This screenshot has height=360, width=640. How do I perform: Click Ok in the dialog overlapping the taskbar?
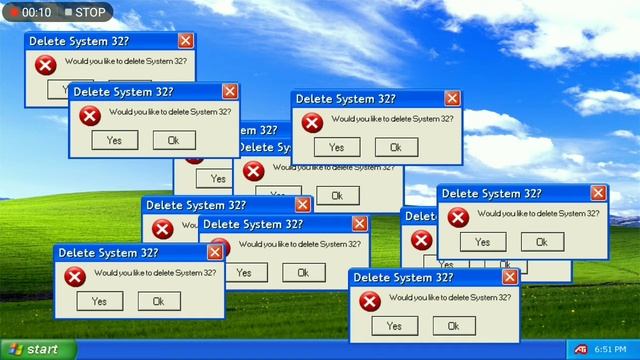click(x=454, y=326)
